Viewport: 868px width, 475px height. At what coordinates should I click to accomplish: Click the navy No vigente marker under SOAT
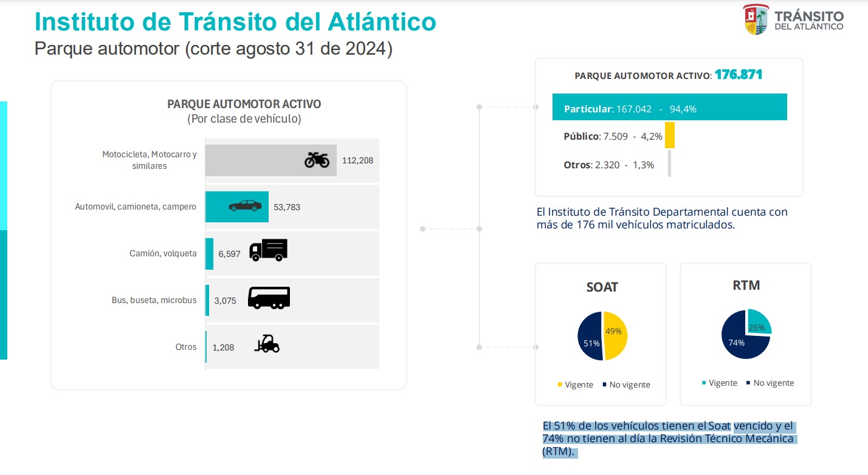604,384
